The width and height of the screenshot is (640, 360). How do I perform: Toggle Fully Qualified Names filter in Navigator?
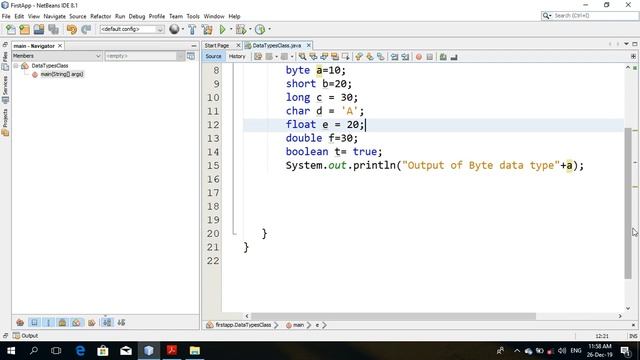pos(91,322)
